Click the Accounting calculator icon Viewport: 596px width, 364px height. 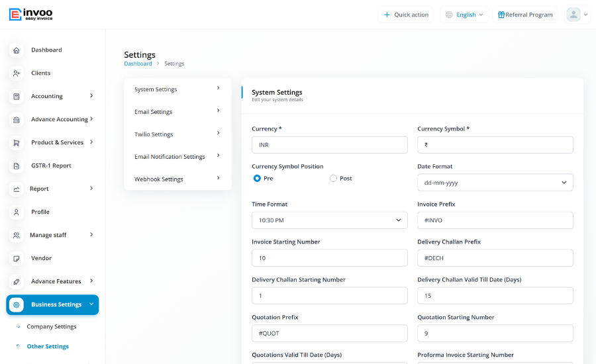coord(17,97)
